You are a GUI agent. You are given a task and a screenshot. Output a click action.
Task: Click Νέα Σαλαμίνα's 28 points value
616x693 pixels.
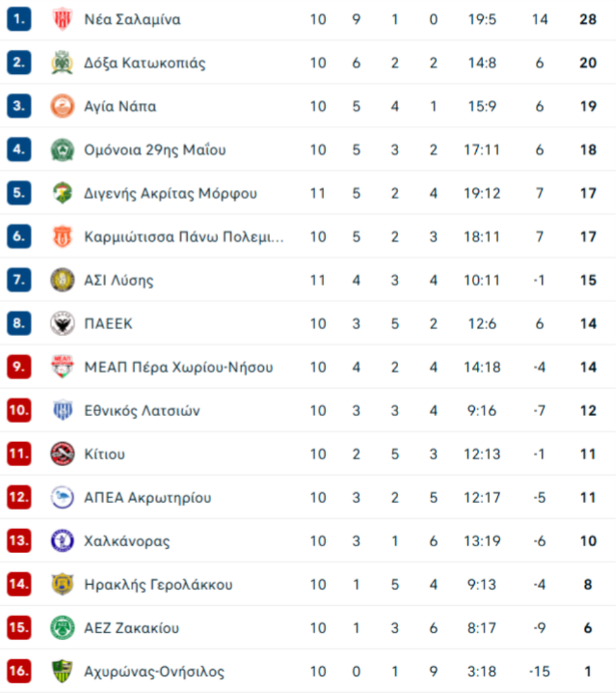click(588, 19)
